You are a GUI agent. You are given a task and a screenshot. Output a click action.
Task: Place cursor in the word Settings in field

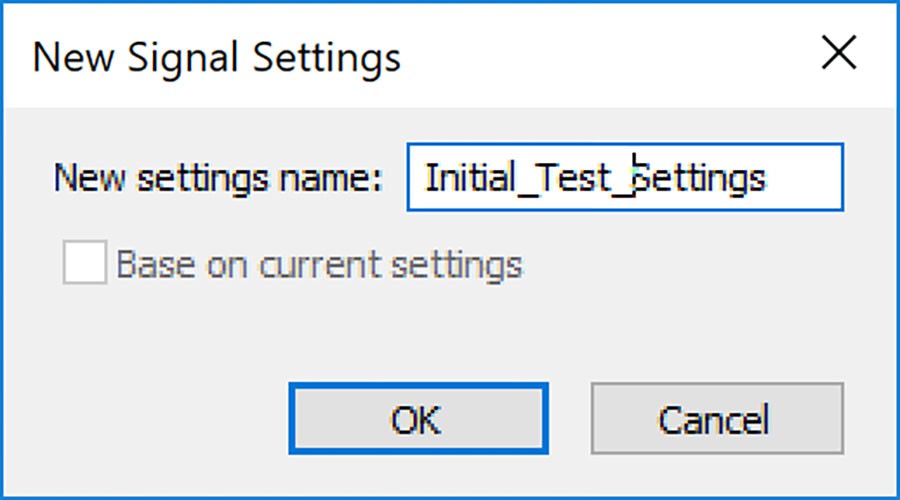(x=700, y=179)
